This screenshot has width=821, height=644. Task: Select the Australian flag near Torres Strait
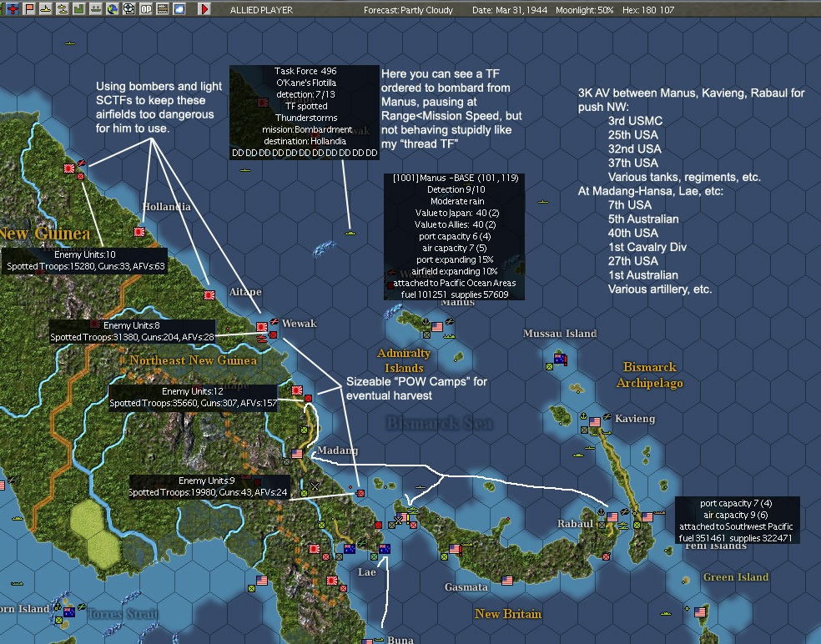point(68,612)
